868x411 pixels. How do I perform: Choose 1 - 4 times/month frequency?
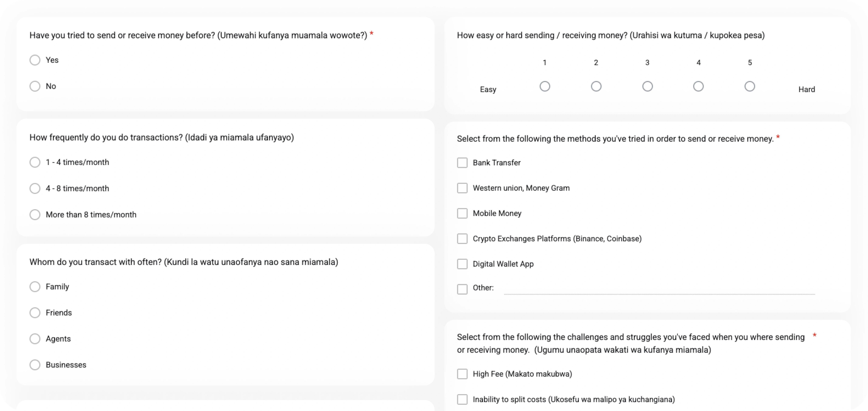tap(35, 162)
